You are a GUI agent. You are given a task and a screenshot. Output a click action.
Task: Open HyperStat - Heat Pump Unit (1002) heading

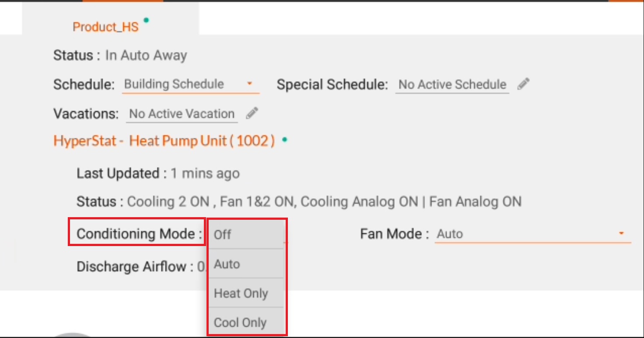click(x=164, y=141)
